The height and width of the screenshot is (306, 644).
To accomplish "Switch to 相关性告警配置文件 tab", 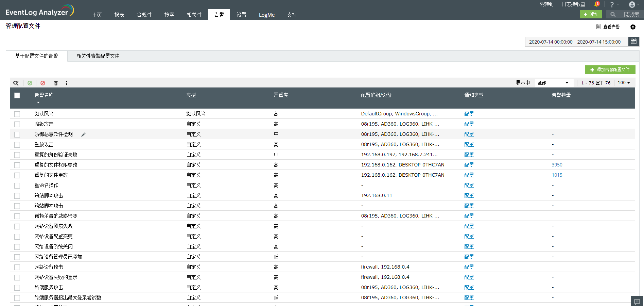I will (98, 56).
